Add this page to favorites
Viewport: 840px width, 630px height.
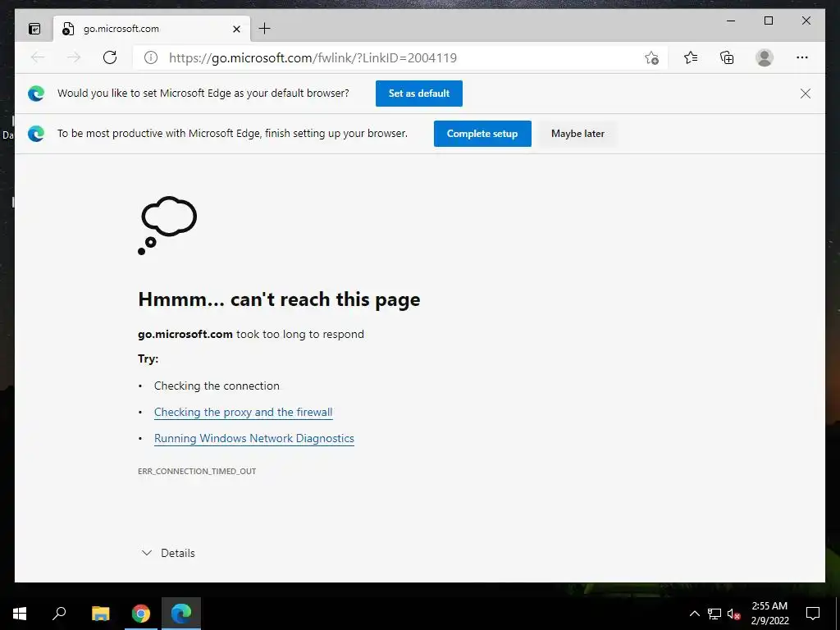[651, 58]
